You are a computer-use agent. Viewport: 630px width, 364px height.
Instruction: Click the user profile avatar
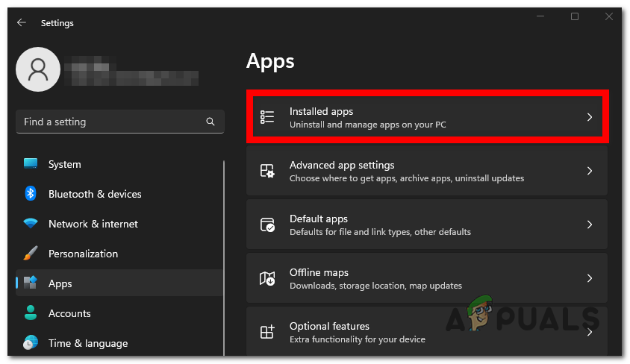click(x=38, y=69)
